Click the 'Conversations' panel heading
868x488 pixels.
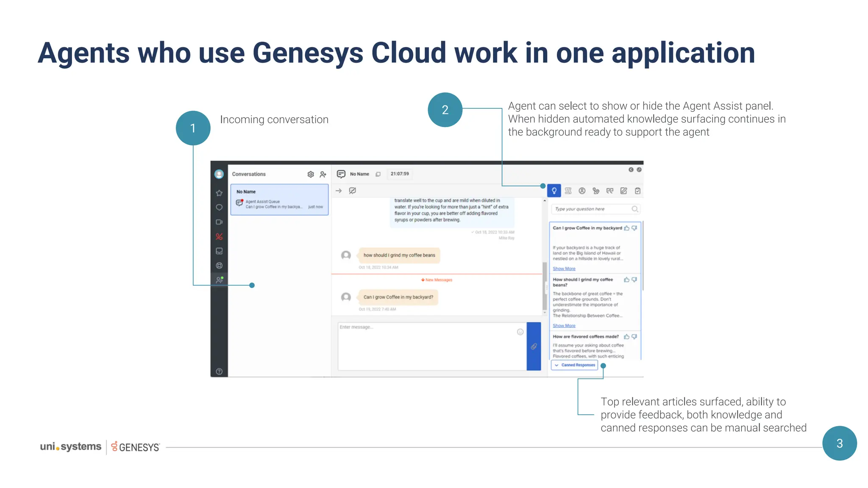click(x=249, y=174)
